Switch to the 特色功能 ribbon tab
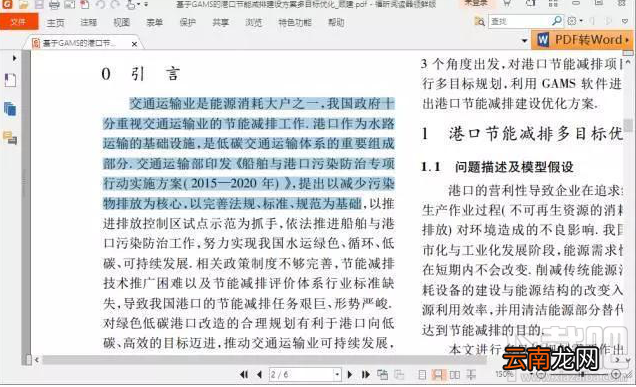The height and width of the screenshot is (387, 636). point(294,22)
